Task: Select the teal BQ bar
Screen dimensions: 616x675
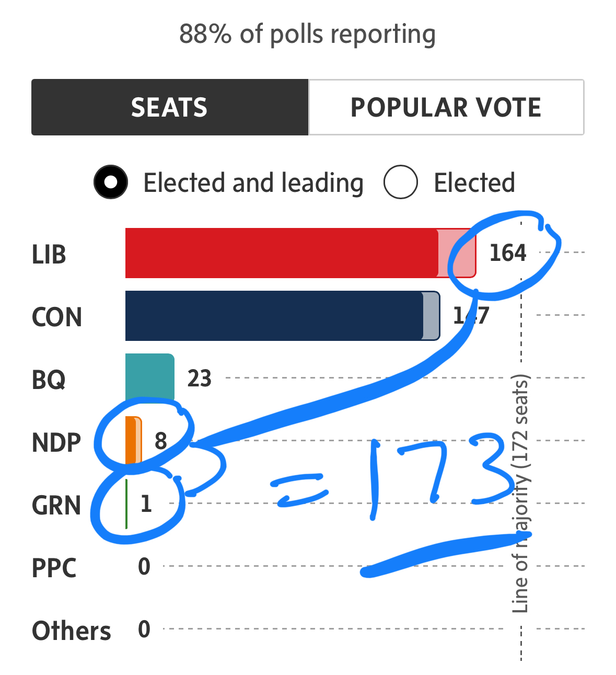Action: tap(149, 377)
